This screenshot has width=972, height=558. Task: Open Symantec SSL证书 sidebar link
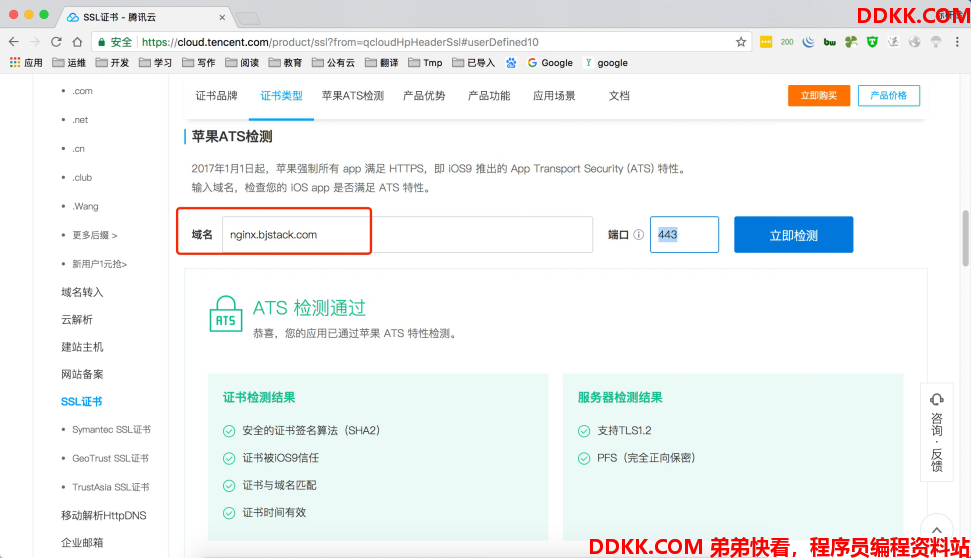[x=111, y=430]
